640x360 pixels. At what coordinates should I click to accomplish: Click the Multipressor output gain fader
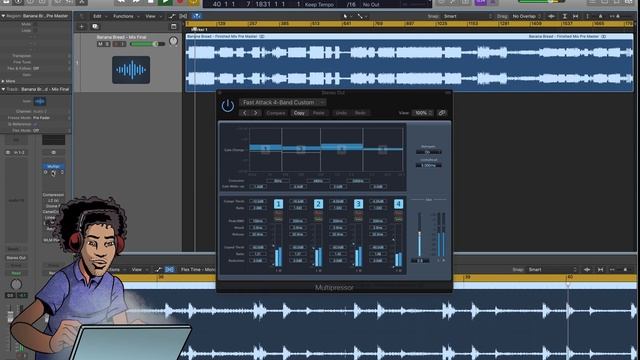420,235
